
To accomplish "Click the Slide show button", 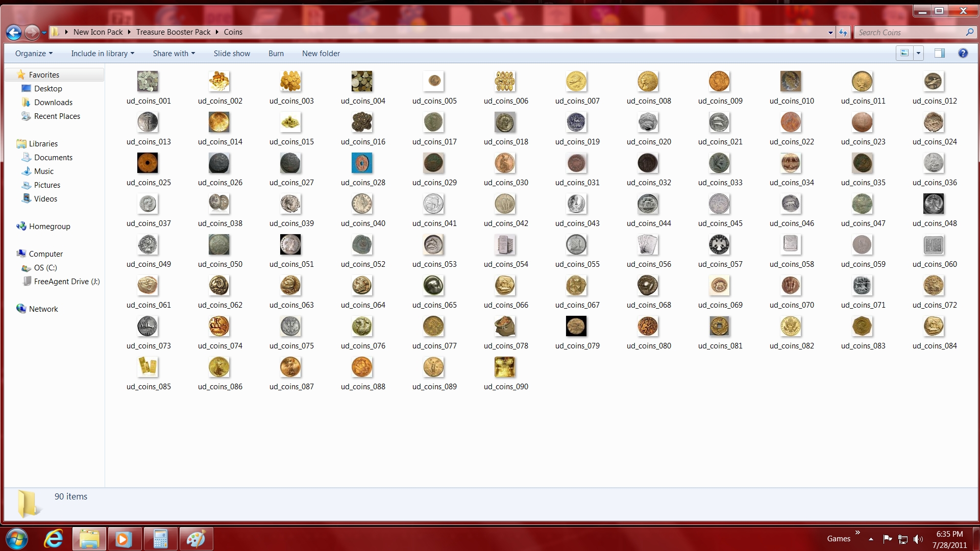I will tap(232, 54).
